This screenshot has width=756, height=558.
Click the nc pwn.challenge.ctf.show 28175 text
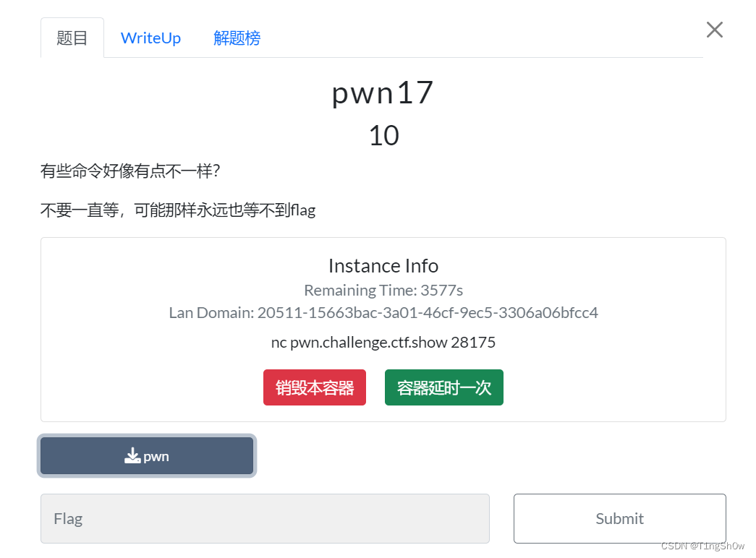pos(383,342)
